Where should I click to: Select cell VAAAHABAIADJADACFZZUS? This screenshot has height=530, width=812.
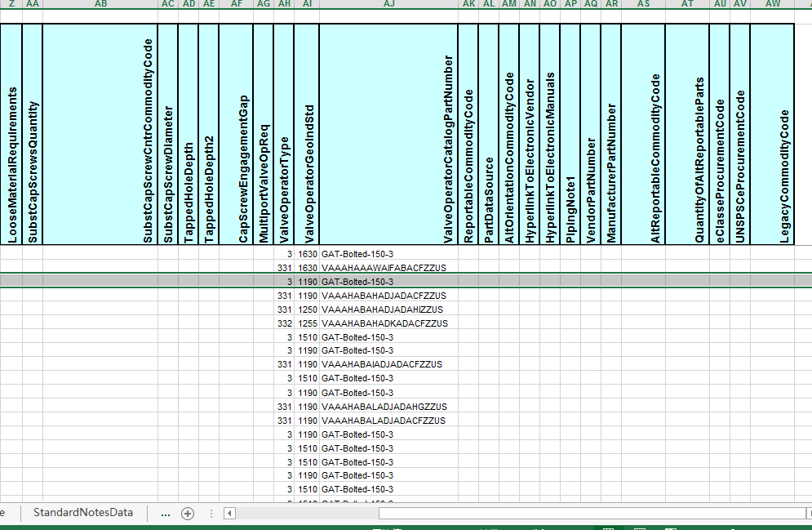click(x=389, y=364)
